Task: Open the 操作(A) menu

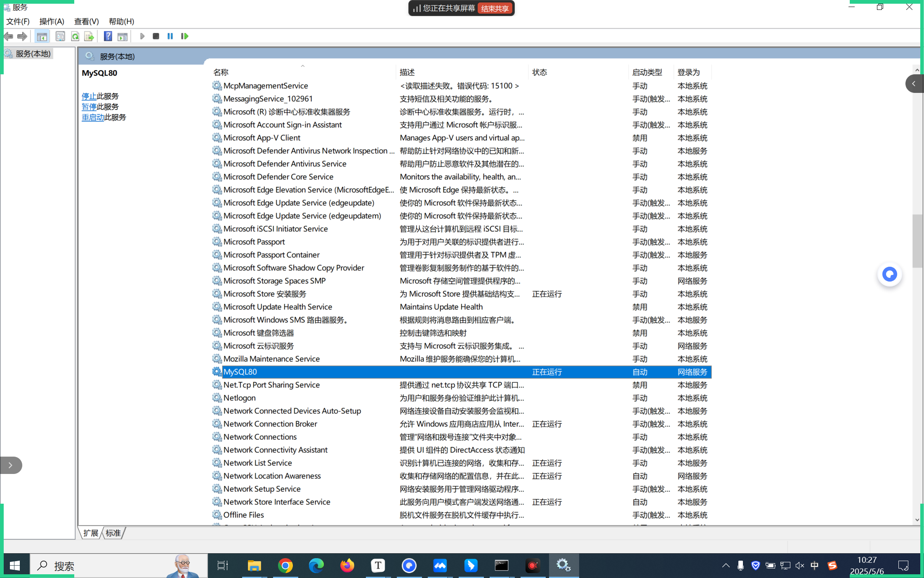Action: [x=52, y=21]
